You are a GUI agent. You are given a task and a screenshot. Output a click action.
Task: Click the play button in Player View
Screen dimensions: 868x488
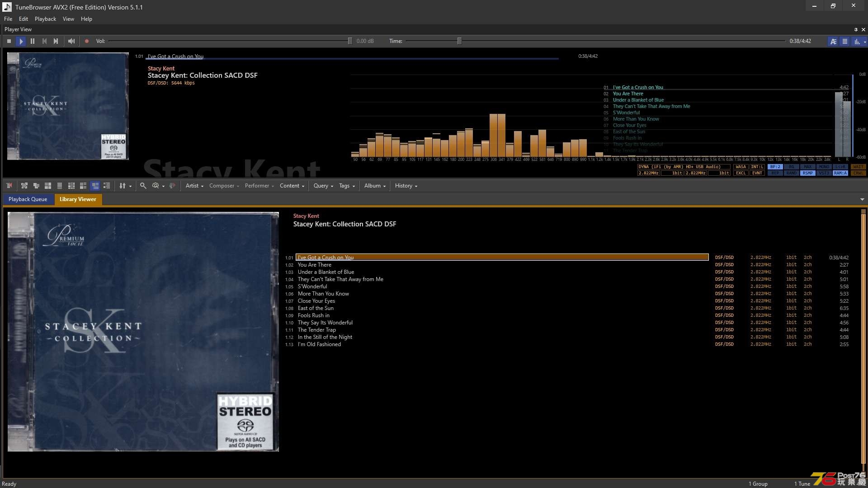tap(21, 41)
